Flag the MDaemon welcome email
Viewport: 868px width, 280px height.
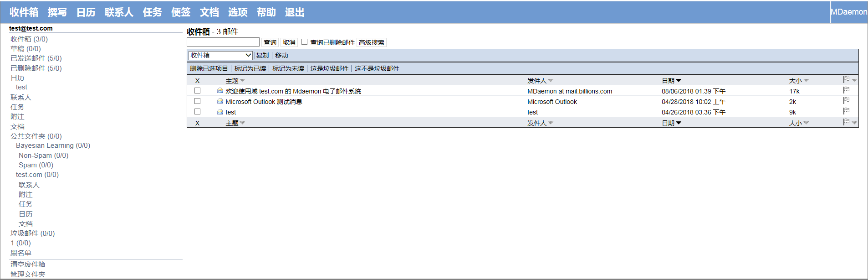(846, 90)
